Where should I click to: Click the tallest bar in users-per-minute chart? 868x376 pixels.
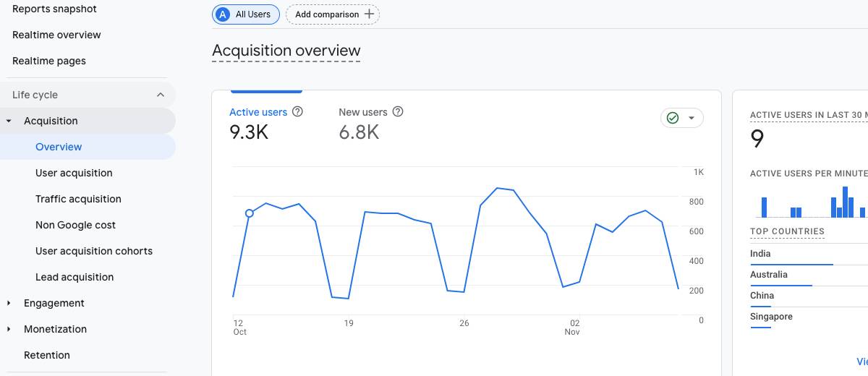(845, 202)
